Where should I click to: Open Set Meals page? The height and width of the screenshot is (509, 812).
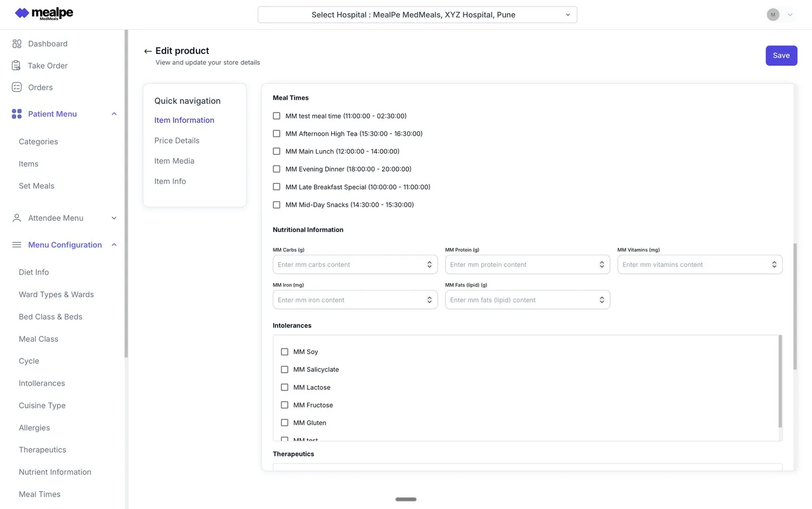pyautogui.click(x=37, y=186)
